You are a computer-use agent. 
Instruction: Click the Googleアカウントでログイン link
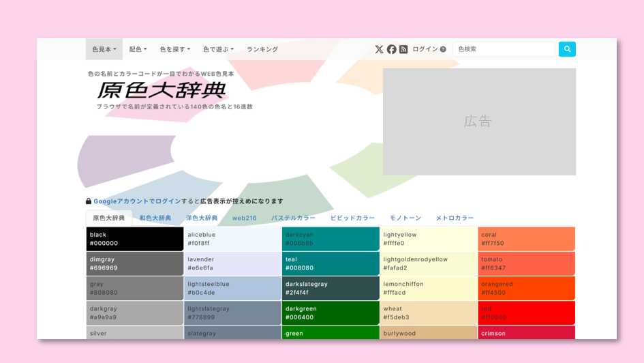(137, 201)
